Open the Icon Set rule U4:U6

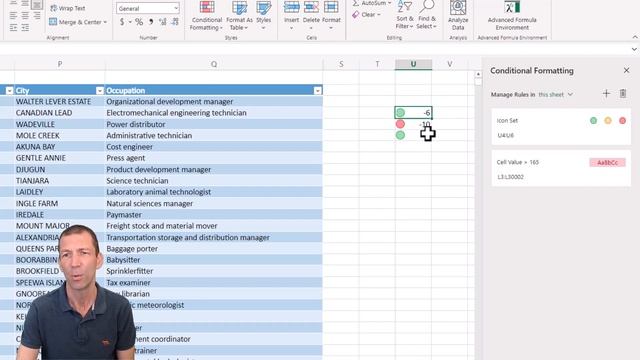(561, 127)
